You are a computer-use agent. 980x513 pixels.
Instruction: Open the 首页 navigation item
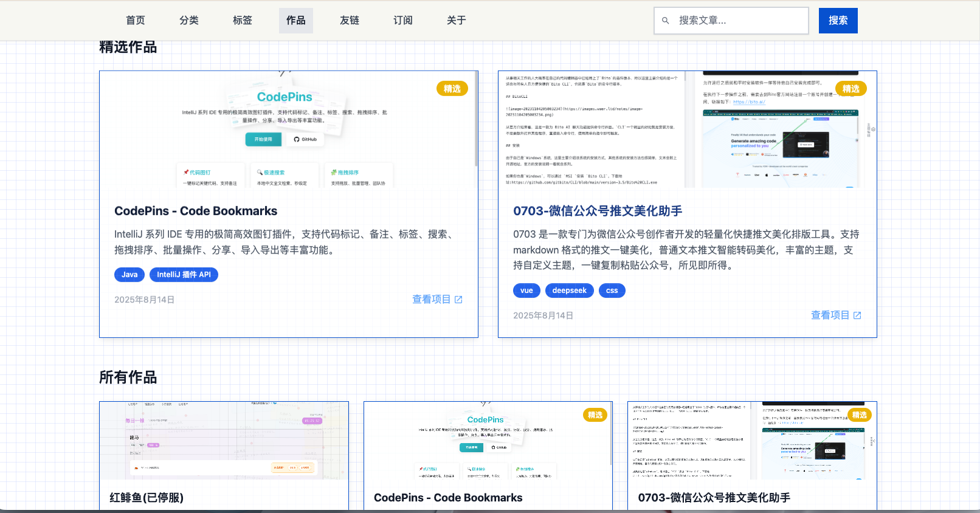coord(136,21)
